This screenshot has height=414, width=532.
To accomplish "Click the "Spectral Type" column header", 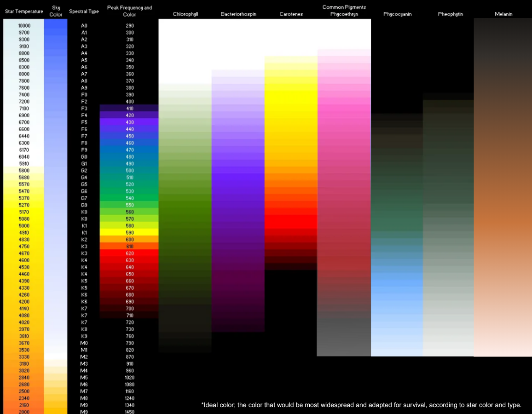I will click(x=84, y=11).
